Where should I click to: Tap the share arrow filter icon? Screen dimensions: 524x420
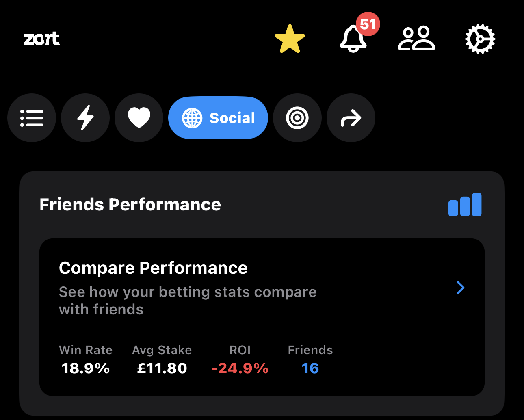point(351,118)
